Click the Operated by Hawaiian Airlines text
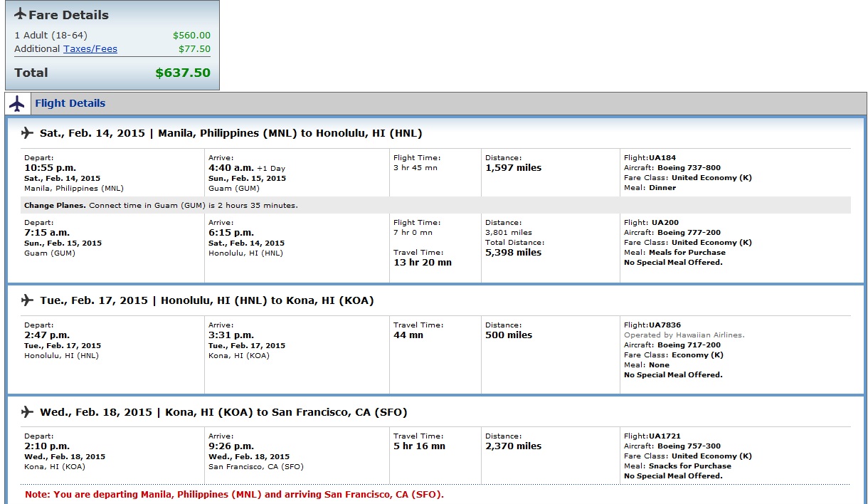 [x=684, y=335]
